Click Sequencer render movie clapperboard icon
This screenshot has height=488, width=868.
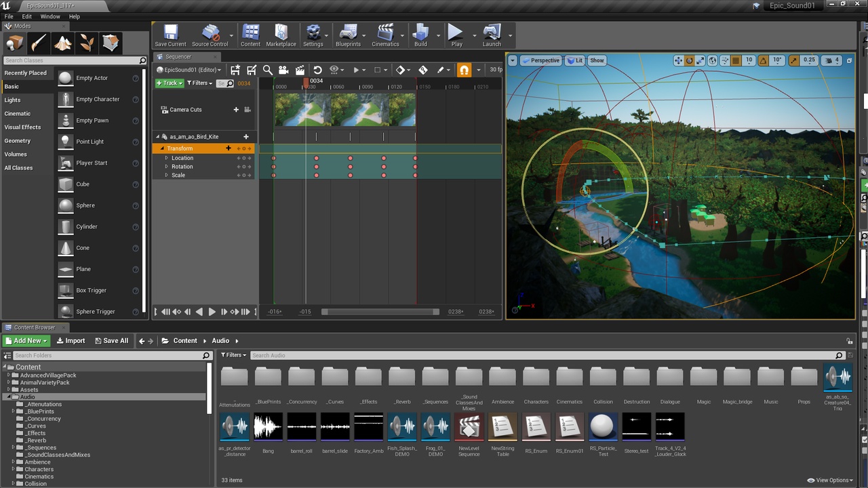coord(300,70)
